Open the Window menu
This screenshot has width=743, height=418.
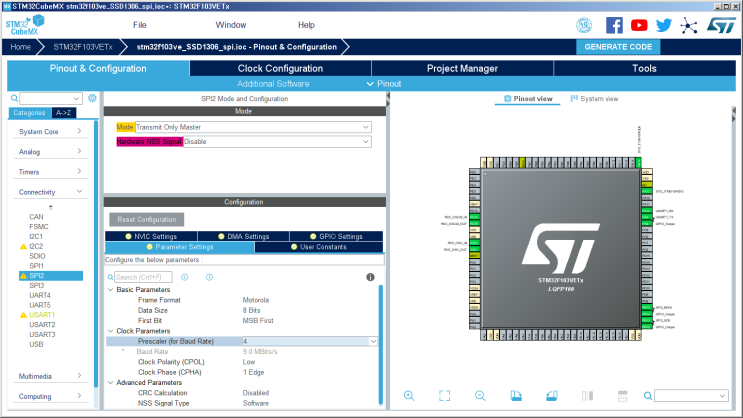point(231,25)
